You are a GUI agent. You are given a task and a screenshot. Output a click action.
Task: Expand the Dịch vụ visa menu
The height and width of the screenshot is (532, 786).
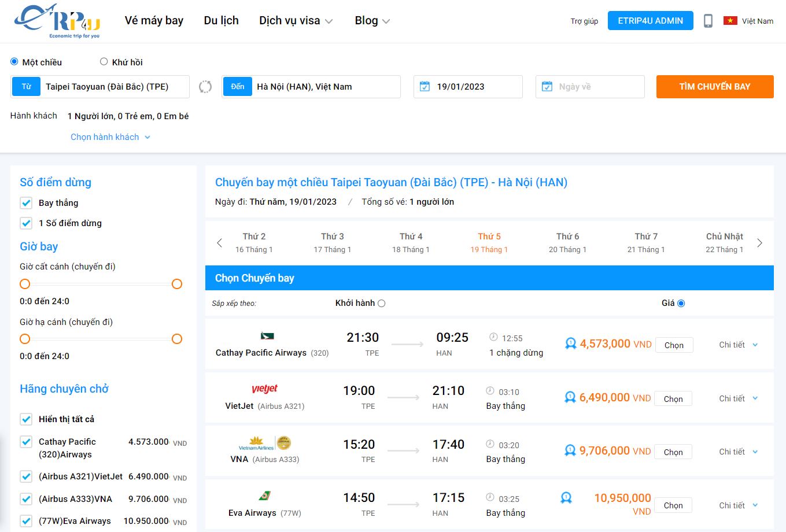pyautogui.click(x=296, y=20)
